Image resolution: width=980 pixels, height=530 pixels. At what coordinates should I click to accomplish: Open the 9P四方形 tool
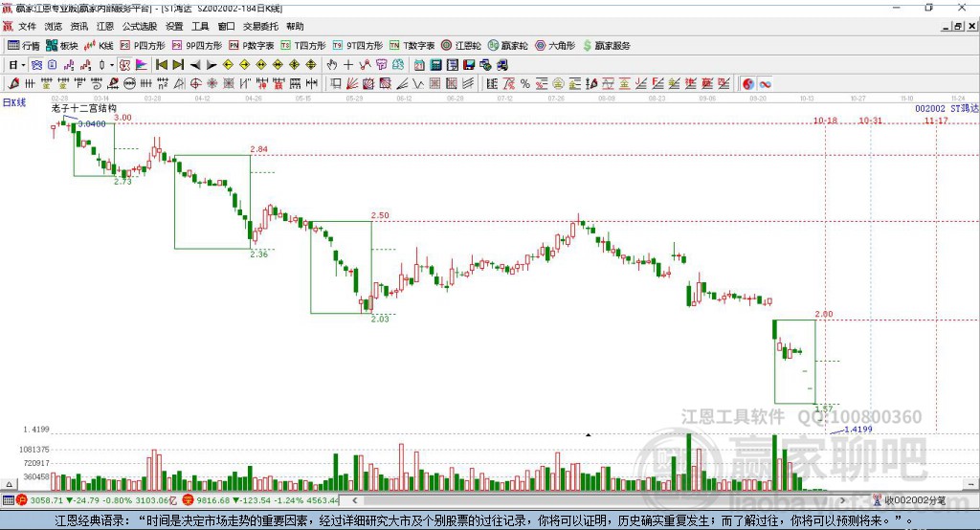pos(197,46)
